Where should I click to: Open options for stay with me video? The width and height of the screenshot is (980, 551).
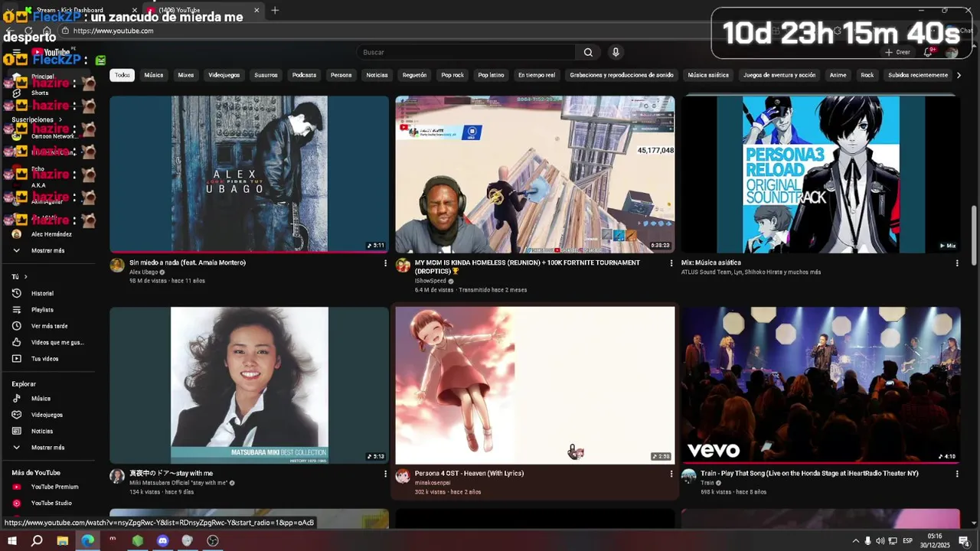pos(385,474)
